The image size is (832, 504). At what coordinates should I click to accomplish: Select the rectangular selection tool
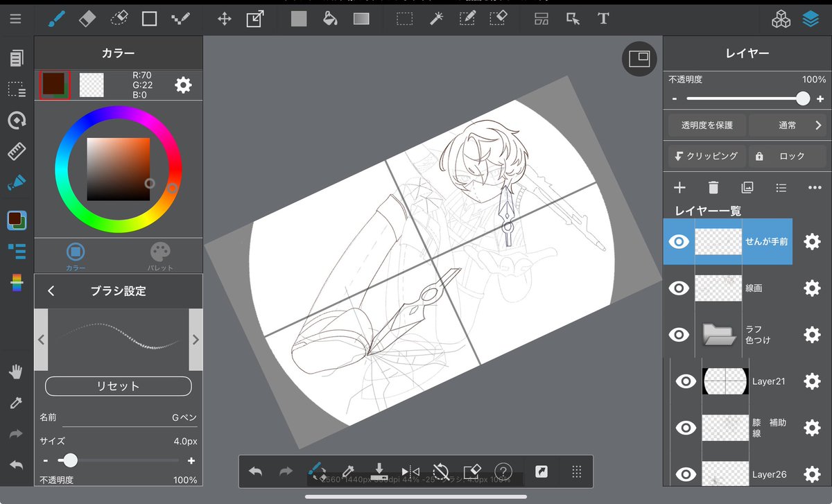405,19
